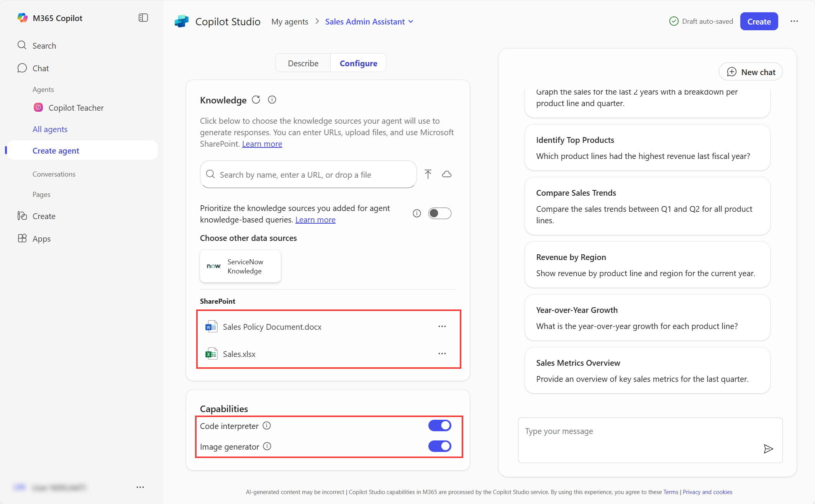Collapse the left navigation sidebar icon
Image resolution: width=815 pixels, height=504 pixels.
(143, 18)
